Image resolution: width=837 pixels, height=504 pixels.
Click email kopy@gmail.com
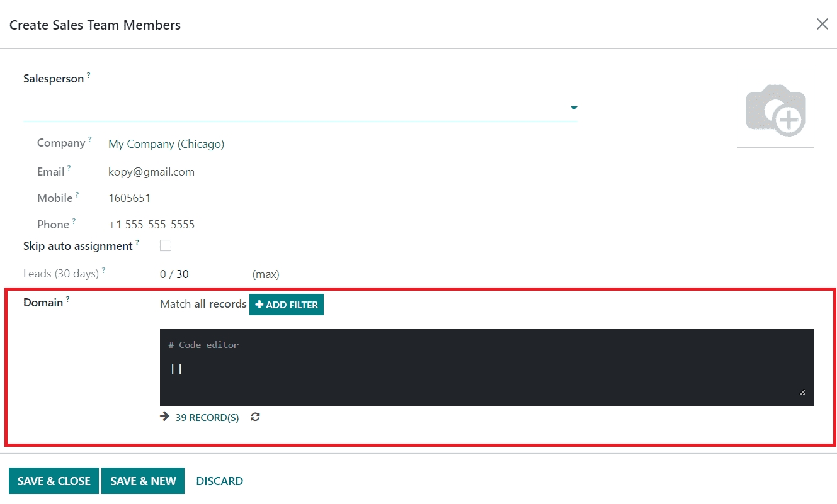(x=151, y=172)
